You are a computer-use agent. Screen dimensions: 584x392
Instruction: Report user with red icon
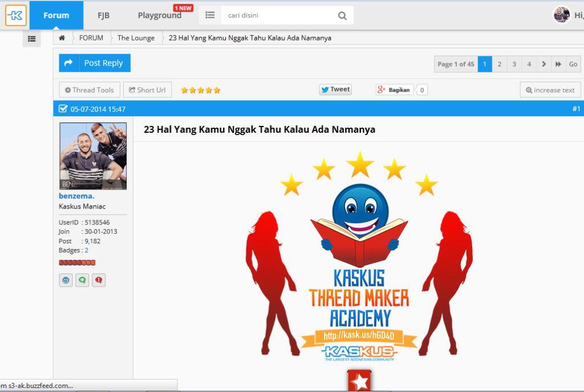[x=99, y=280]
